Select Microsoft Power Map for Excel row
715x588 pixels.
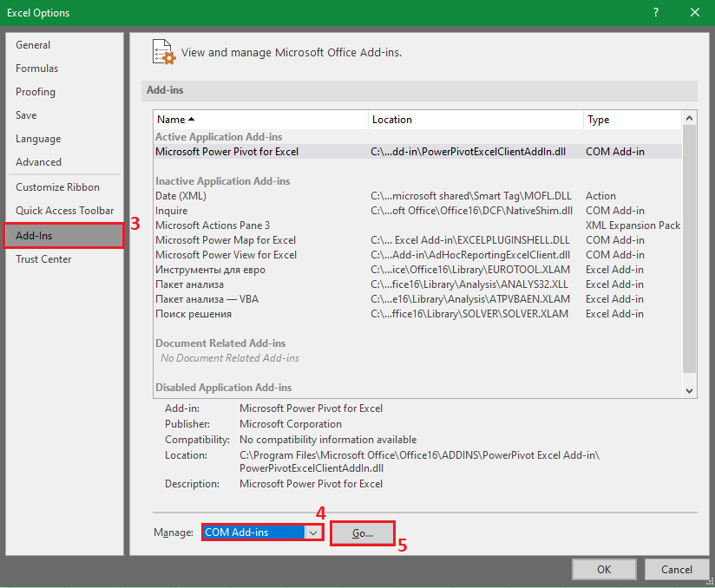[226, 240]
